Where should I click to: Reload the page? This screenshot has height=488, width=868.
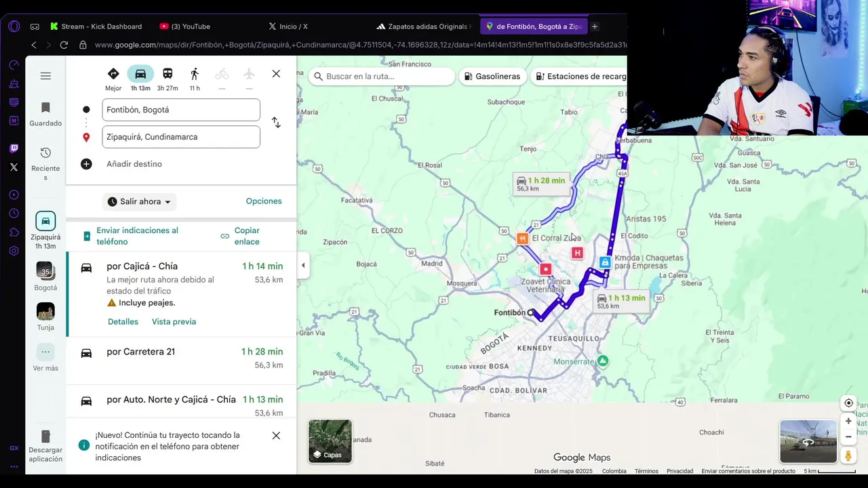click(x=64, y=45)
